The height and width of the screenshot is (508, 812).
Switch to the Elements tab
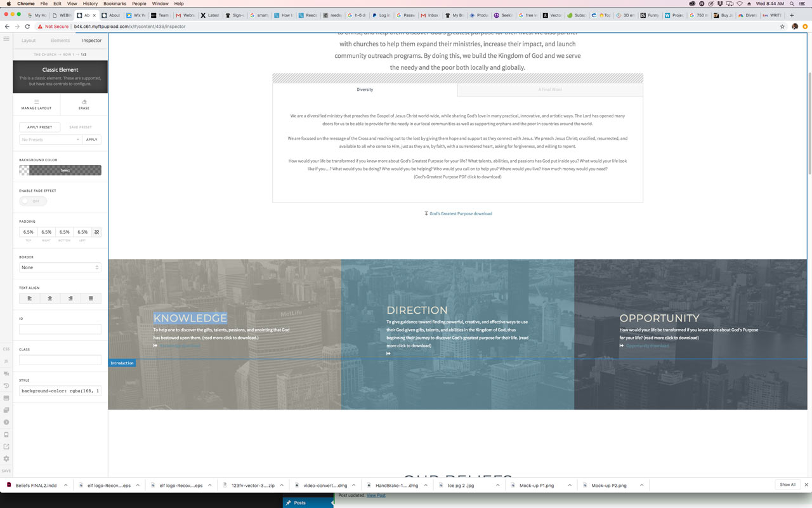[x=60, y=41]
